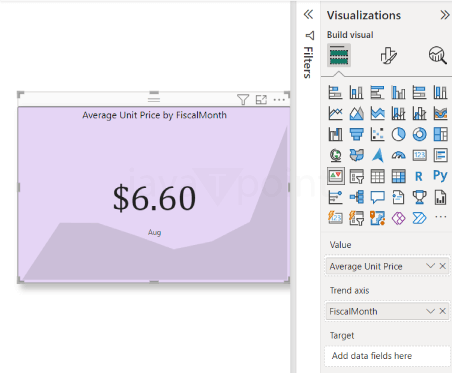Click the Aug label in KPI visual

[x=154, y=232]
